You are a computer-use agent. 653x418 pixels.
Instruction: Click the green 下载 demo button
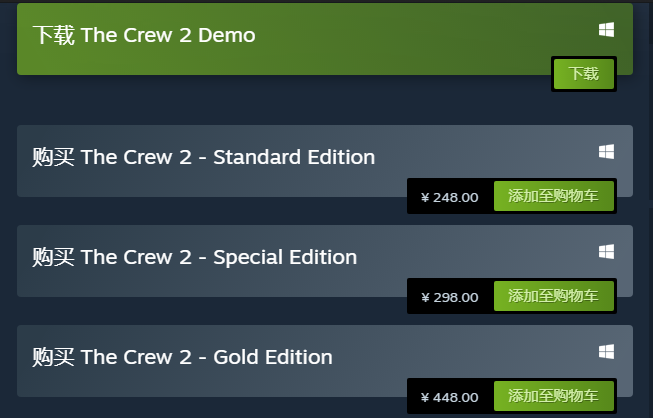[x=584, y=74]
